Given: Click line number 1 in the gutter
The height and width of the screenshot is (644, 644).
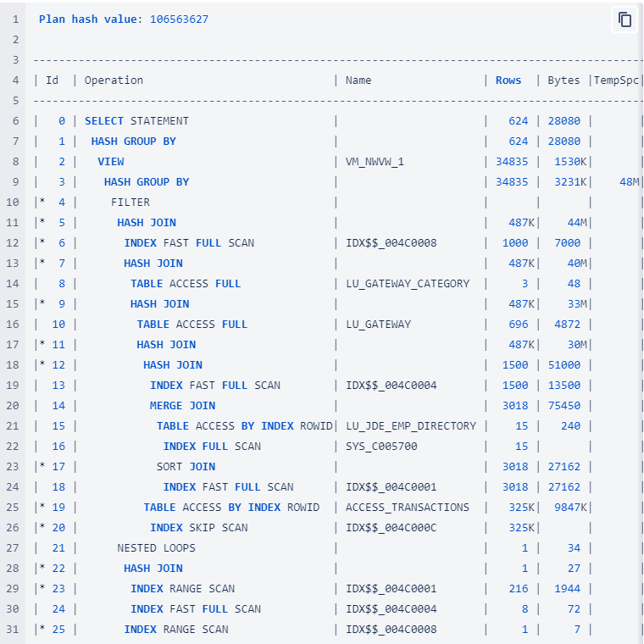Looking at the screenshot, I should [14, 19].
